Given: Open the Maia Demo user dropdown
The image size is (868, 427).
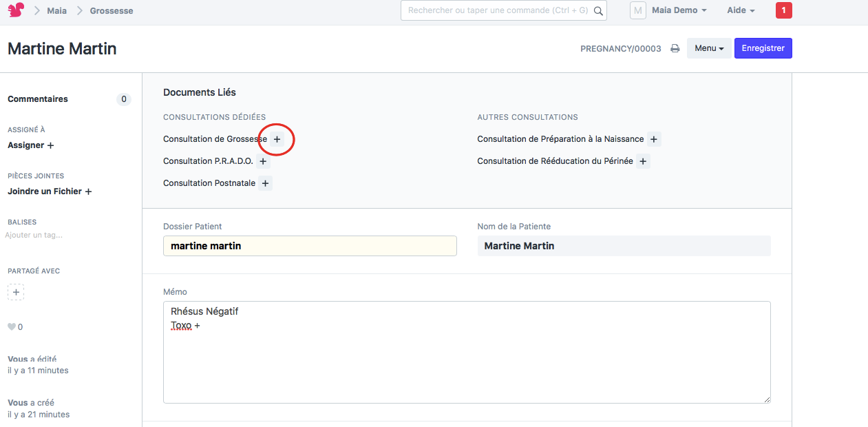Looking at the screenshot, I should pos(678,10).
